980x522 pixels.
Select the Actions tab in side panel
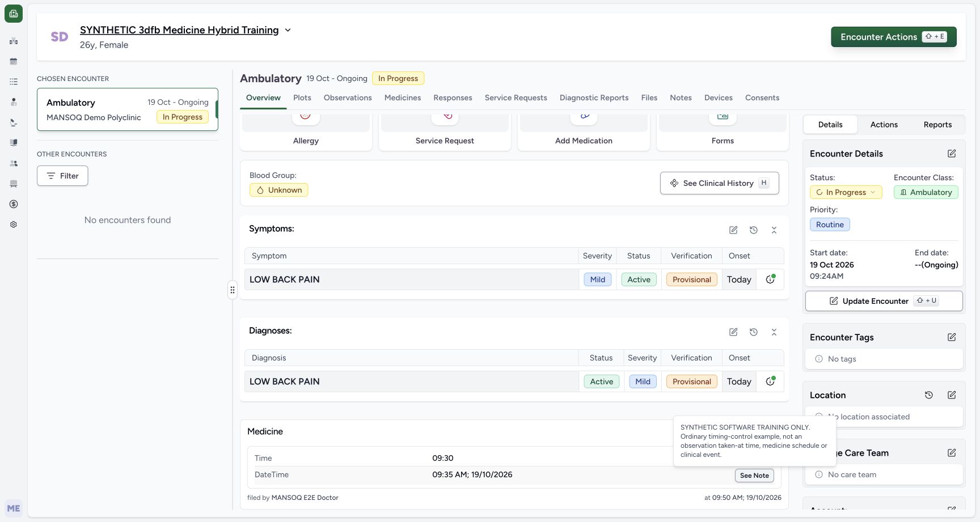point(884,125)
